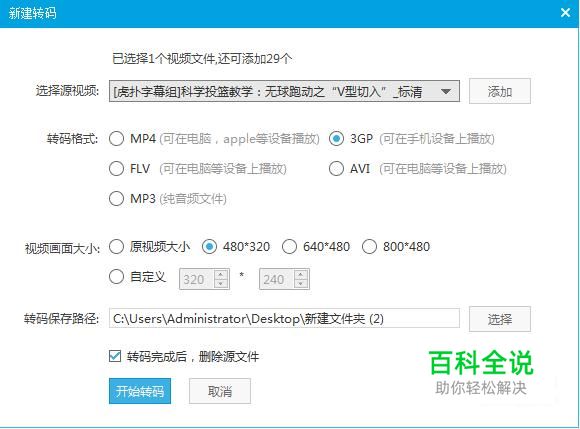The width and height of the screenshot is (580, 429).
Task: Click the 添加 button
Action: click(500, 91)
